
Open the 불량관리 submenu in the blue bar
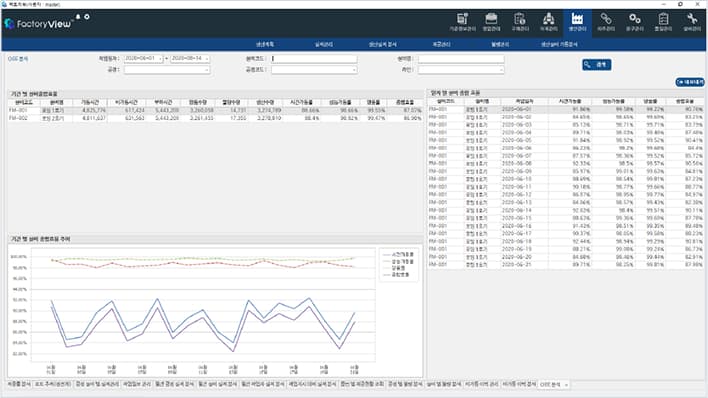click(500, 44)
